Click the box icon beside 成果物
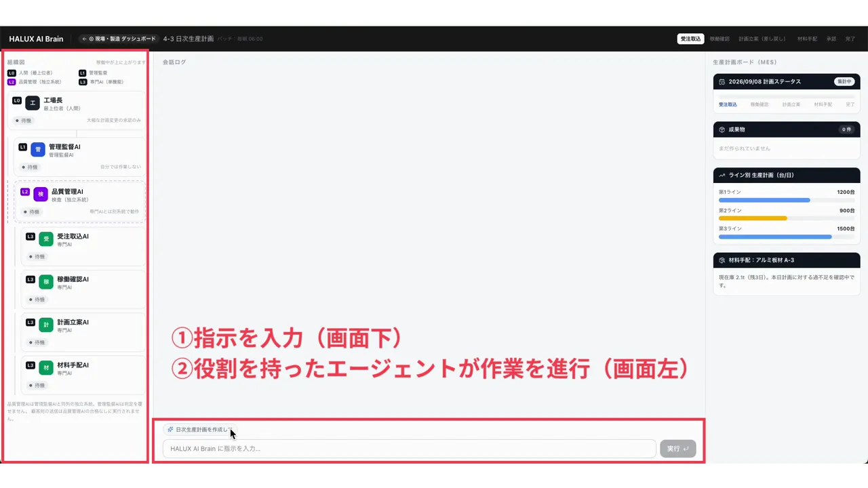868x488 pixels. click(x=722, y=129)
